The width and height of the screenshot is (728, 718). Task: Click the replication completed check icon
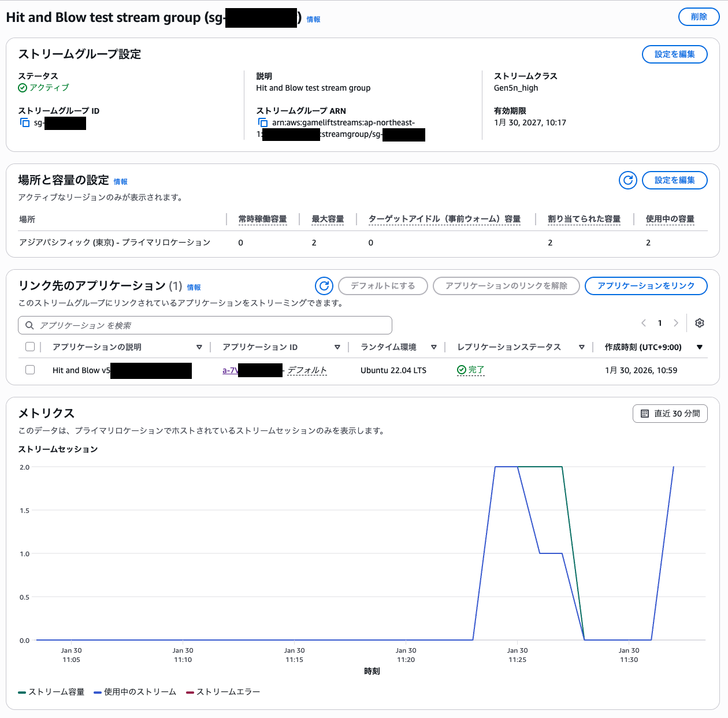pos(461,370)
